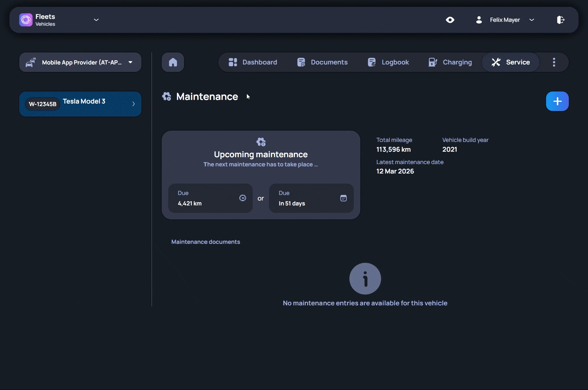Viewport: 588px width, 390px height.
Task: Switch to the Dashboard tab
Action: pos(253,62)
